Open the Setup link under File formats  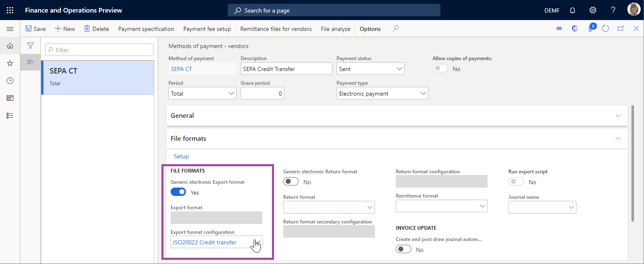pos(181,156)
